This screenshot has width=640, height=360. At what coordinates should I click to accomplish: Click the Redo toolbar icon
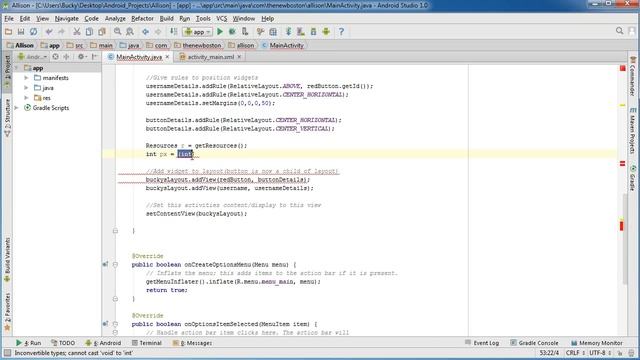[61, 31]
